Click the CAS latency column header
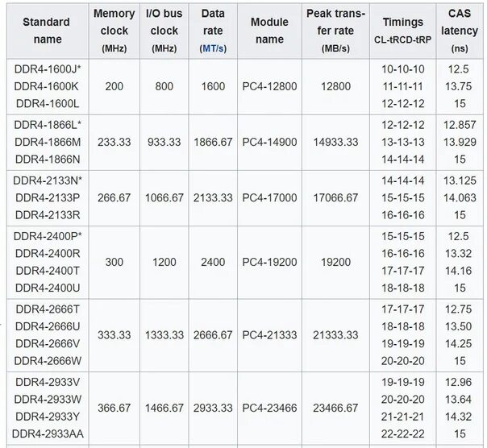 point(460,31)
